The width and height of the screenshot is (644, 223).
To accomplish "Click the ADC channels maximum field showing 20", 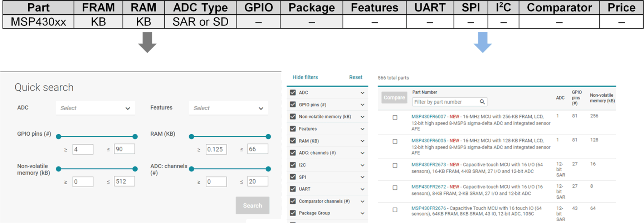I will 258,181.
